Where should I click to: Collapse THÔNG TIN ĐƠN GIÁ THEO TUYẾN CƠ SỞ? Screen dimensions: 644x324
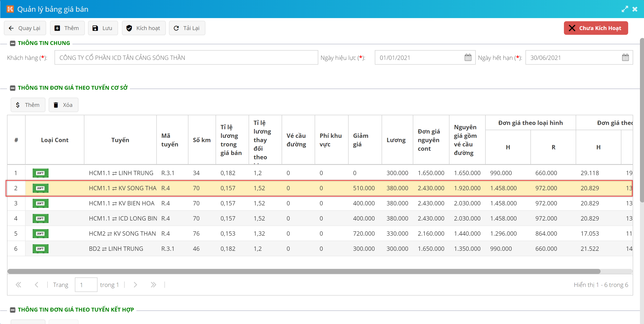click(x=12, y=88)
